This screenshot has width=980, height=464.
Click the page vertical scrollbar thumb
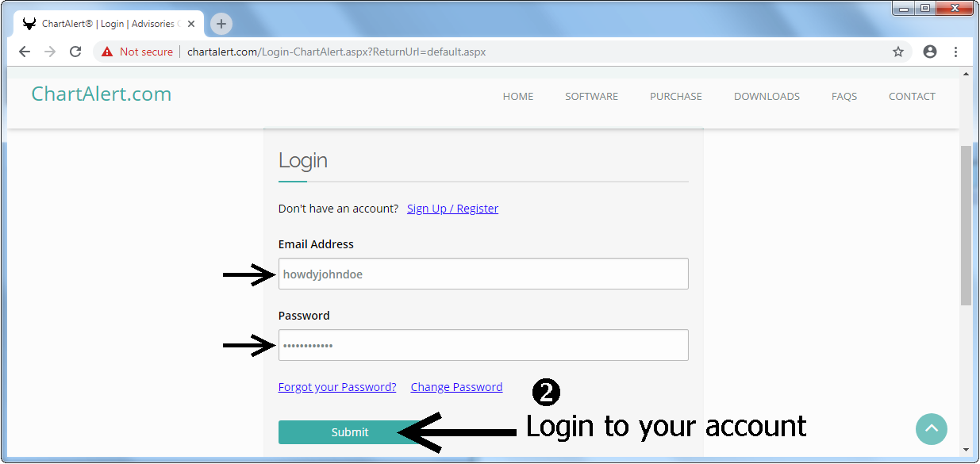click(966, 225)
